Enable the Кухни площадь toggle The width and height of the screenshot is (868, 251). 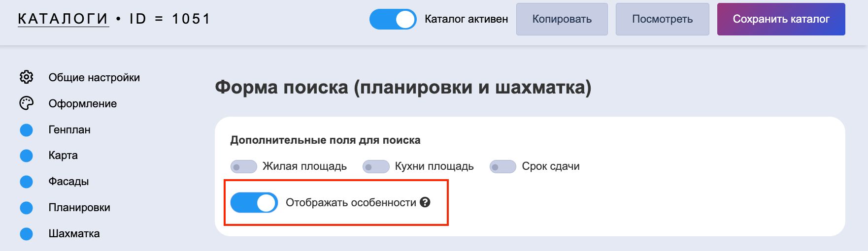376,167
